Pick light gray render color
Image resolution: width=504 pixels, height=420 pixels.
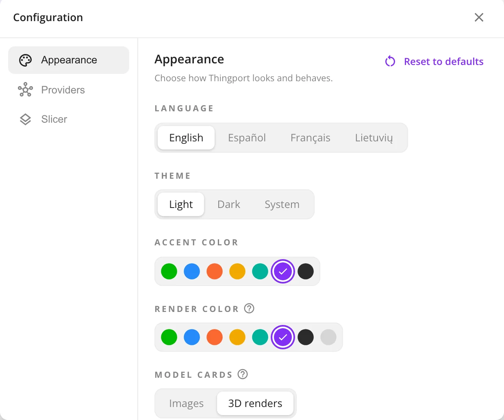(328, 337)
